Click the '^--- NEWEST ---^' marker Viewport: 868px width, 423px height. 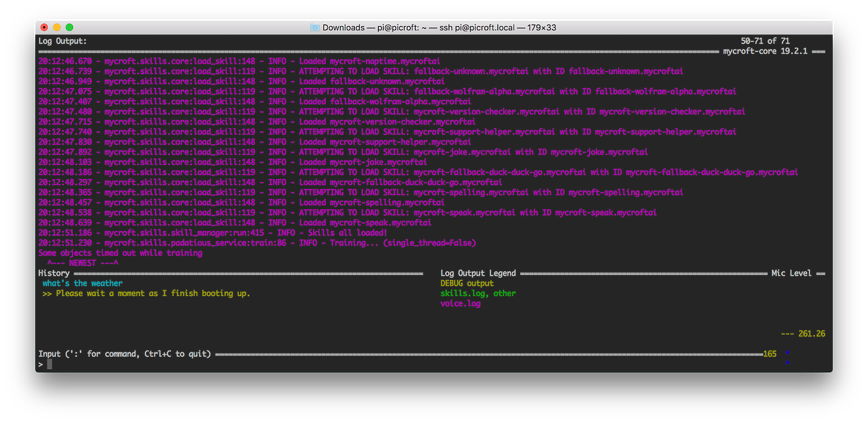82,263
